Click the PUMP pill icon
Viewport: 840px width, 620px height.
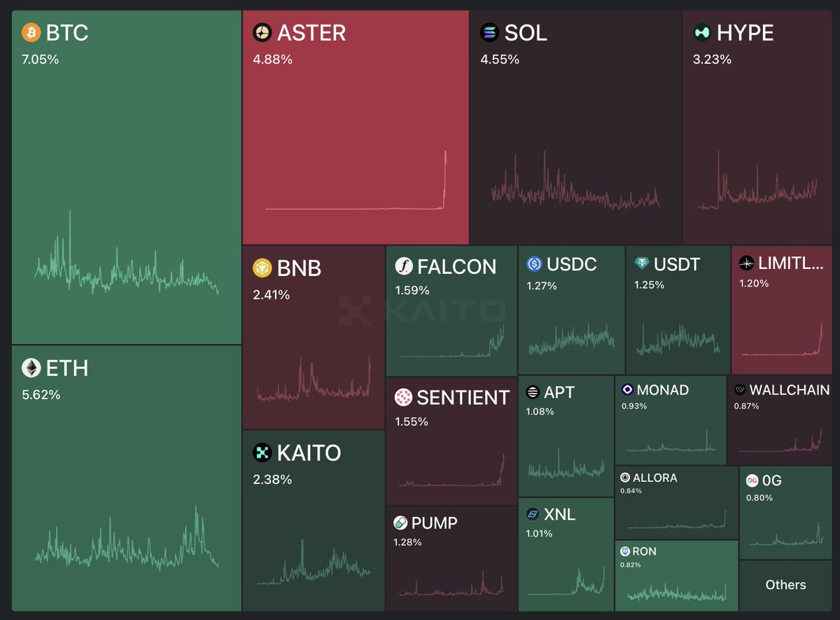(x=400, y=523)
